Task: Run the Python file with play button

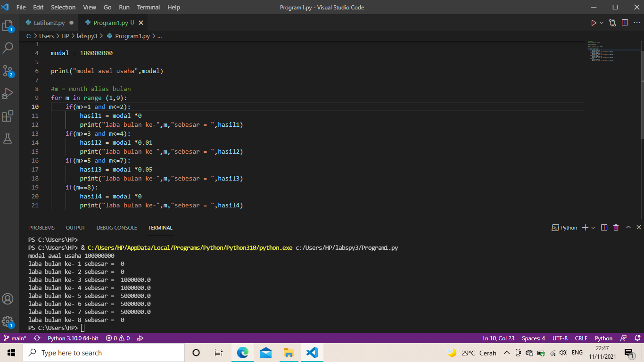Action: [594, 23]
